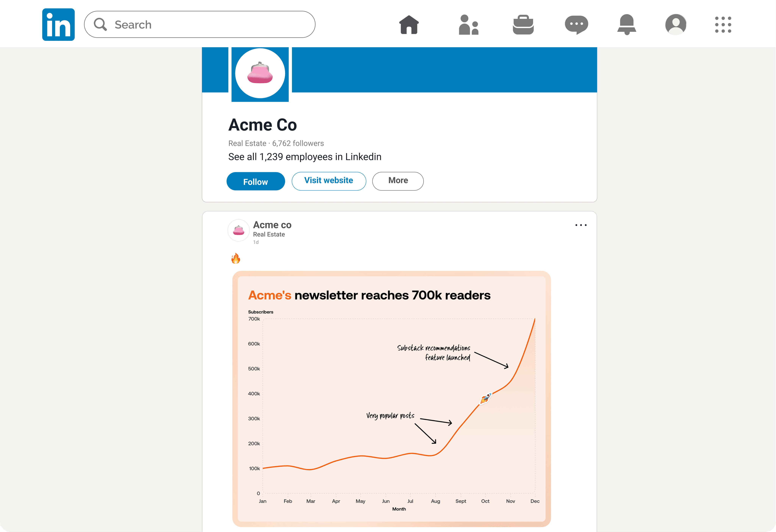Viewport: 776px width, 532px height.
Task: View the Notifications bell icon
Action: pos(626,24)
